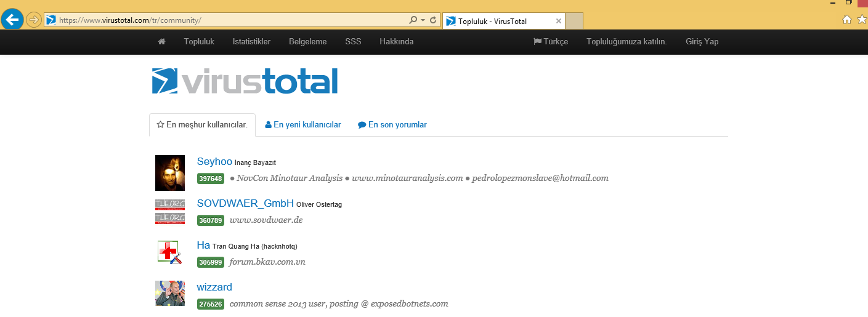Click the NovCon Minotaur Analysis description

[419, 178]
